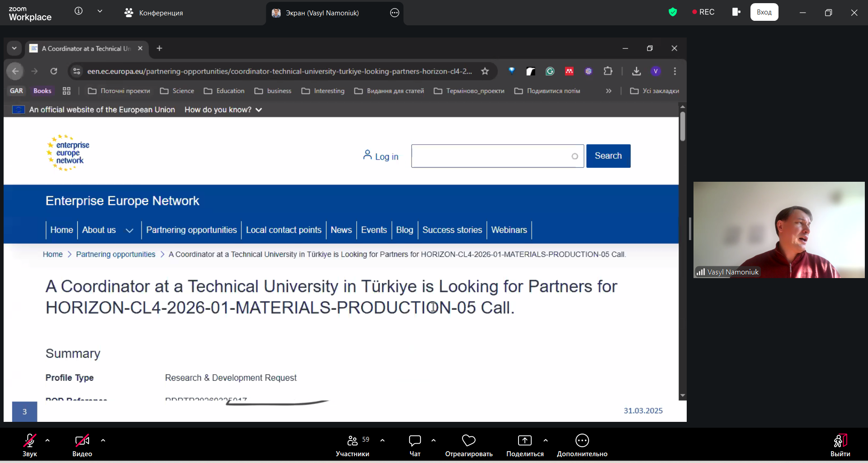Open the Дополнительно more options icon
The image size is (868, 463).
(x=582, y=440)
